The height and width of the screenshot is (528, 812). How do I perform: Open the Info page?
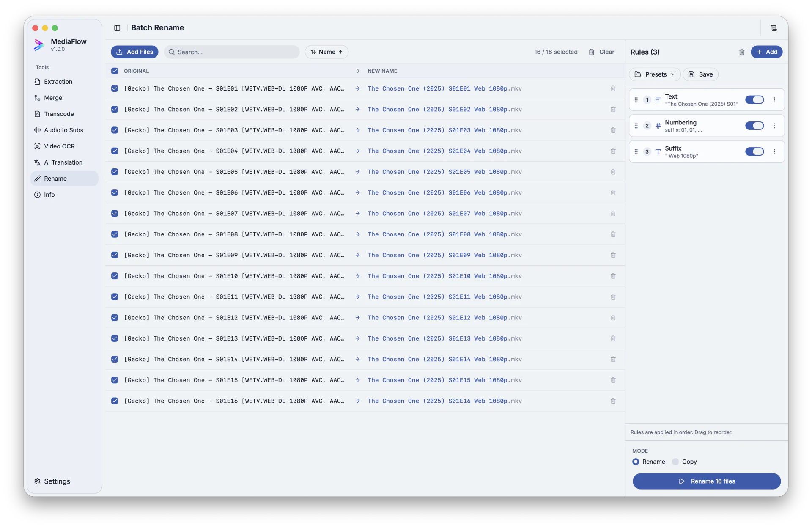(64, 195)
